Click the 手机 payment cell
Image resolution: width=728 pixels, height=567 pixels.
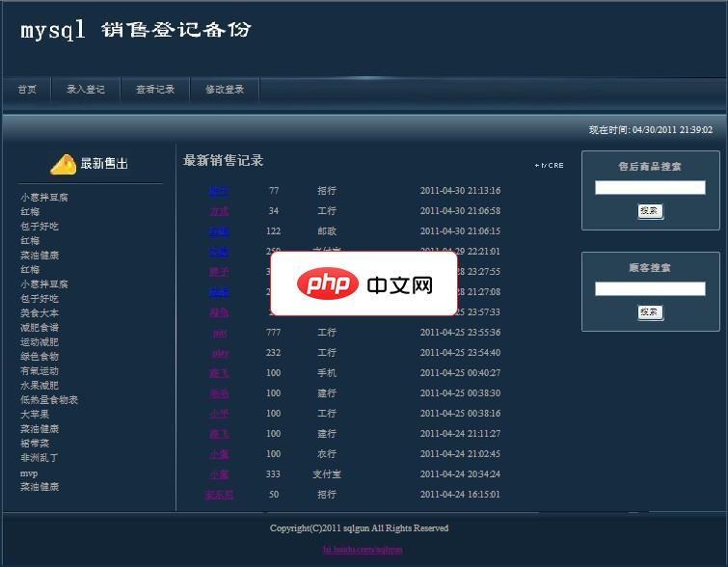(327, 373)
